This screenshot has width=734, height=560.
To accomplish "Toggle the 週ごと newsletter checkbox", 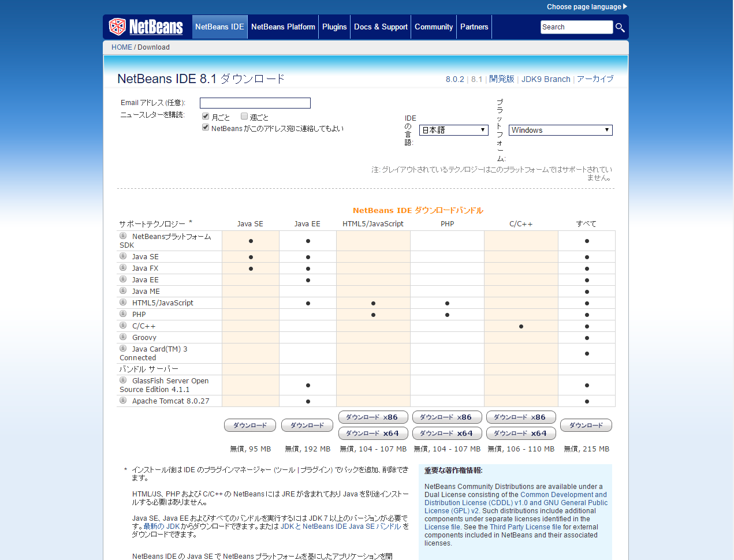I will [x=244, y=116].
